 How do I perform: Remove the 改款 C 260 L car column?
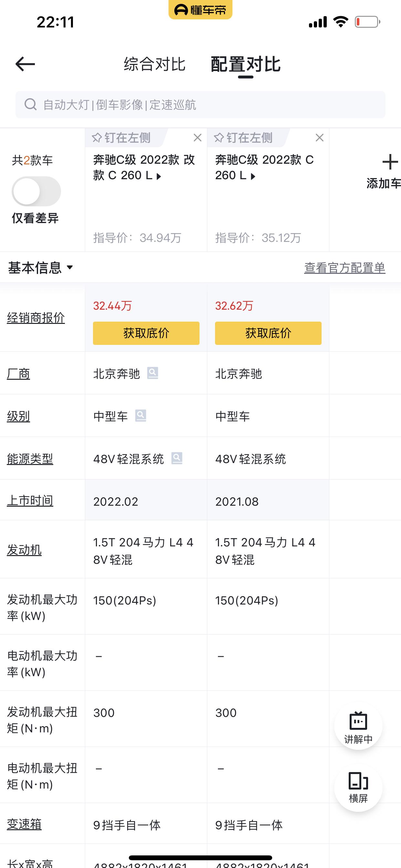point(198,138)
